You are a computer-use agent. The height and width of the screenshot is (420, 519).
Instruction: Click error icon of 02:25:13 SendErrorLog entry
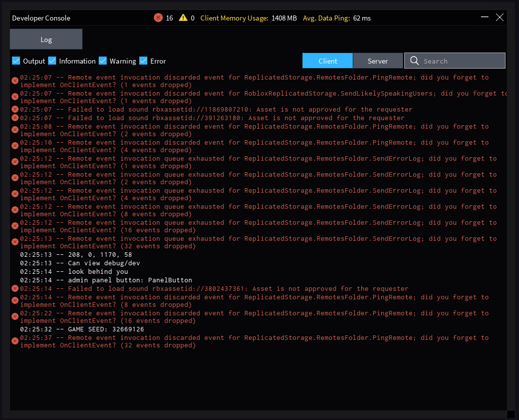point(15,242)
